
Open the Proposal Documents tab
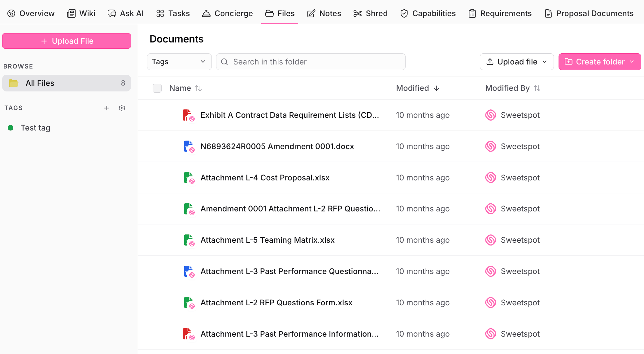coord(589,13)
